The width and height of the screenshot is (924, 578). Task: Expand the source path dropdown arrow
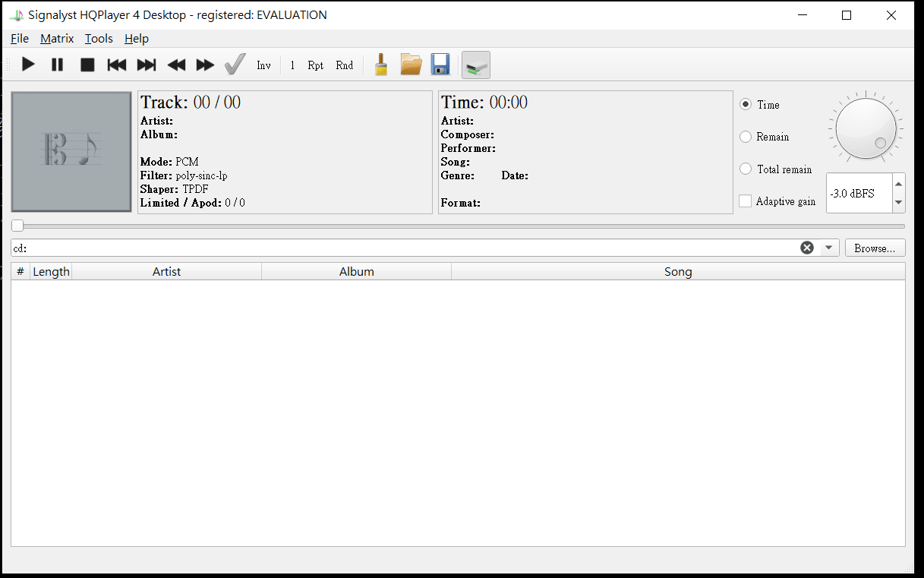(x=828, y=248)
